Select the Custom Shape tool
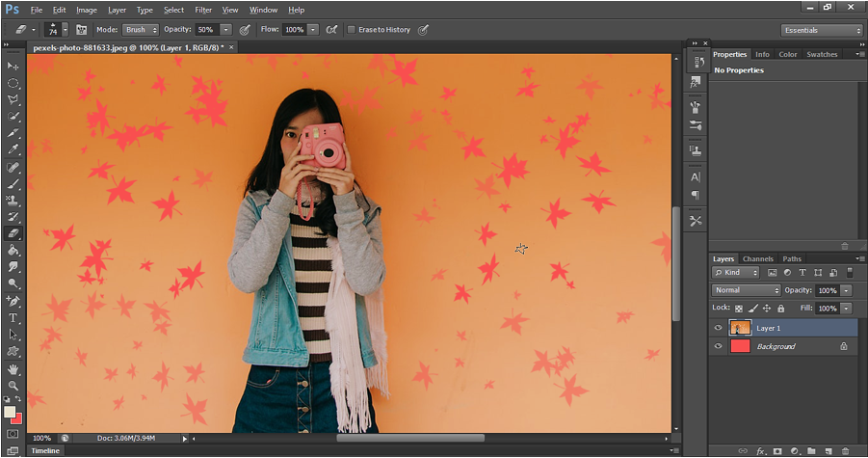Screen dimensions: 868x458 [x=13, y=351]
